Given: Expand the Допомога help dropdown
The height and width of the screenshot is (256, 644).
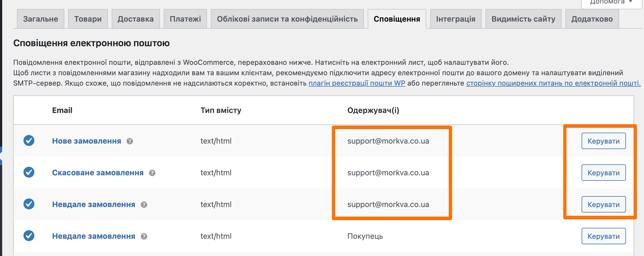Looking at the screenshot, I should [x=611, y=3].
